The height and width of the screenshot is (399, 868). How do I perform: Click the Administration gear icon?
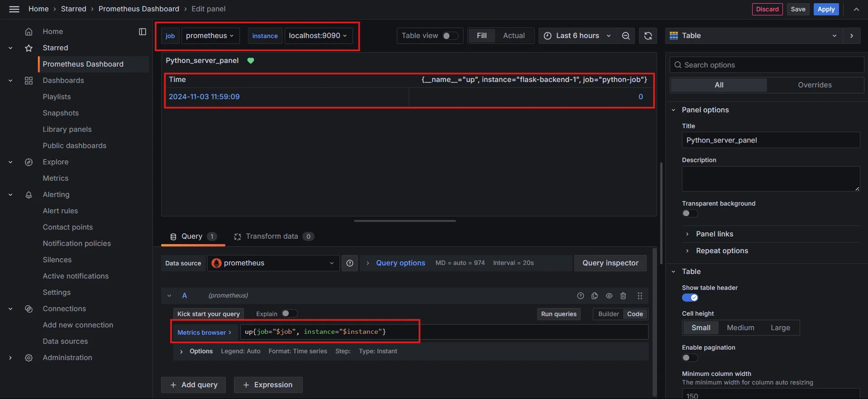(29, 358)
